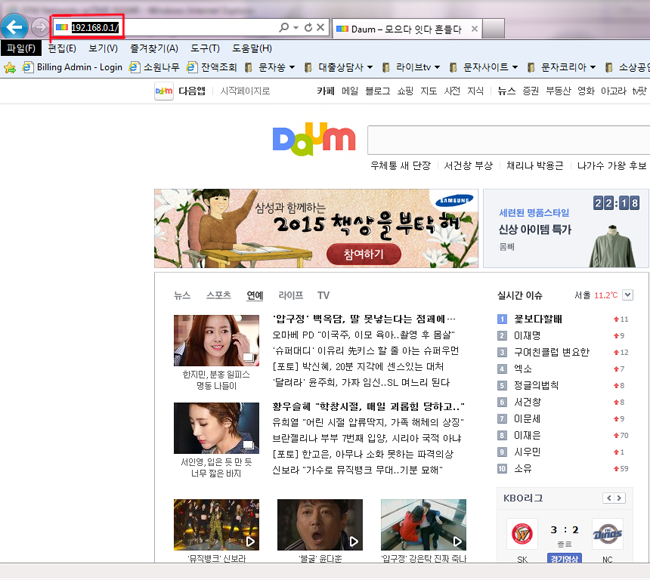Select the Daum tab
This screenshot has width=650, height=580.
406,29
